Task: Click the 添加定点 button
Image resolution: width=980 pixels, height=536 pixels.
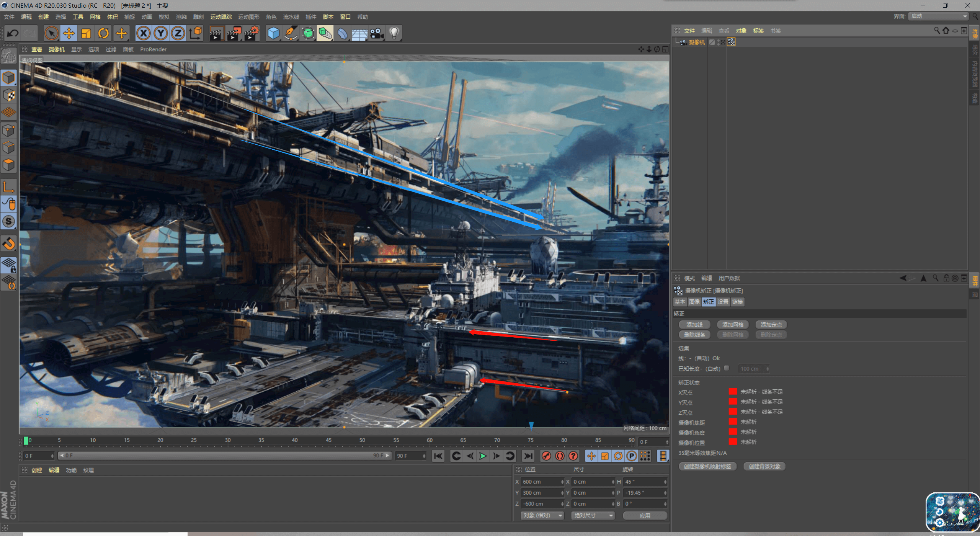Action: (771, 325)
